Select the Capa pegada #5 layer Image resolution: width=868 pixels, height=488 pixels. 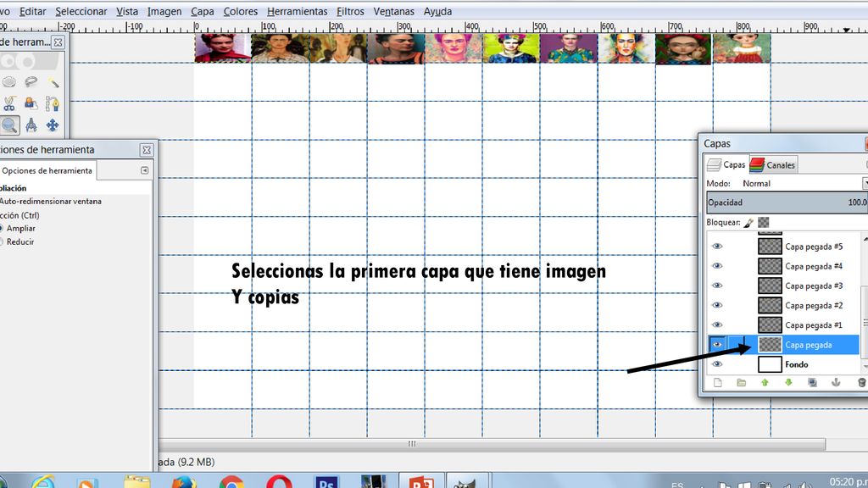[814, 247]
